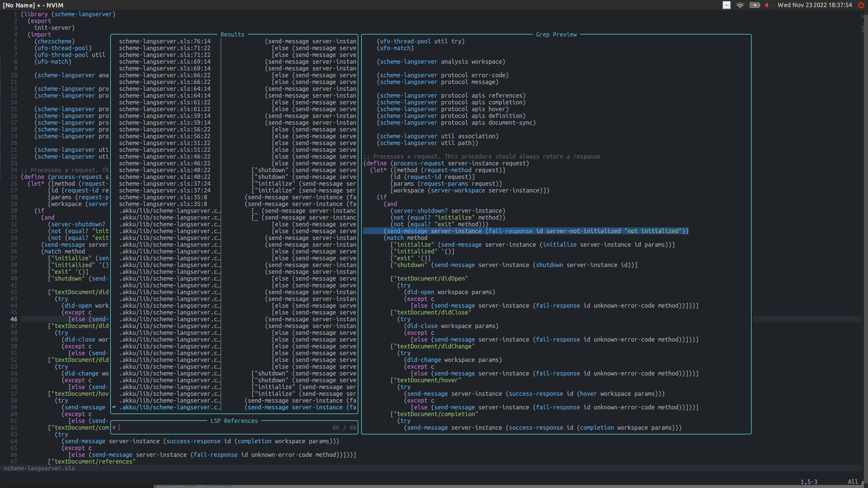Viewport: 868px width, 488px height.
Task: Click the Grep Preview panel title
Action: click(556, 35)
